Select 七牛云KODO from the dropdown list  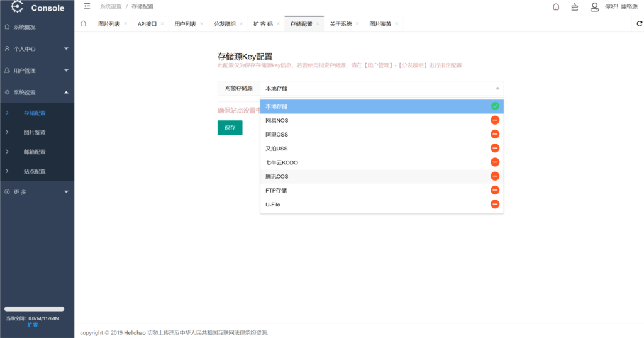click(382, 162)
